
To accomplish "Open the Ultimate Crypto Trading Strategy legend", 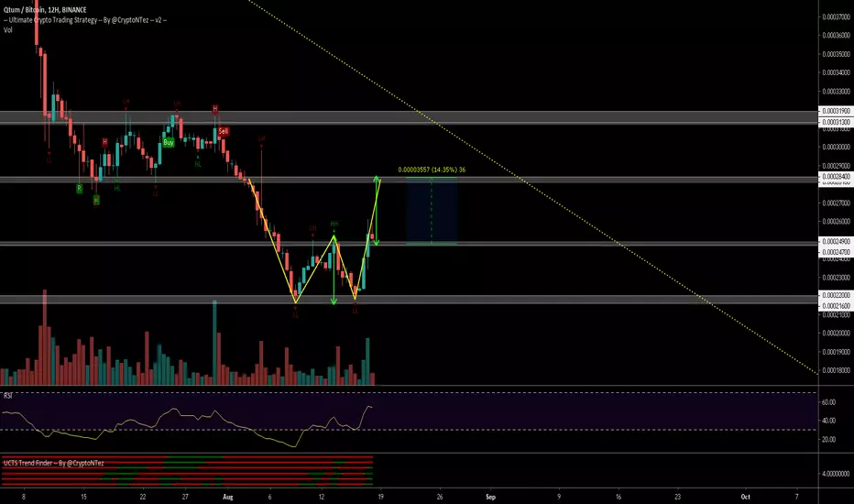I will pyautogui.click(x=85, y=19).
